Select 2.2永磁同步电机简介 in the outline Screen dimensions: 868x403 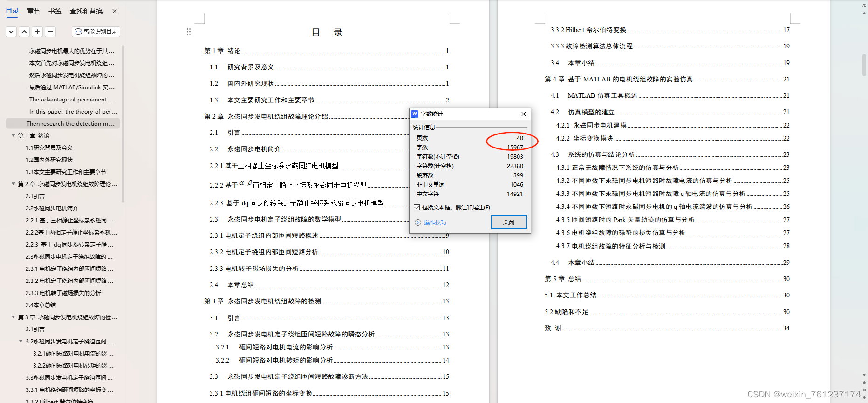pos(52,208)
